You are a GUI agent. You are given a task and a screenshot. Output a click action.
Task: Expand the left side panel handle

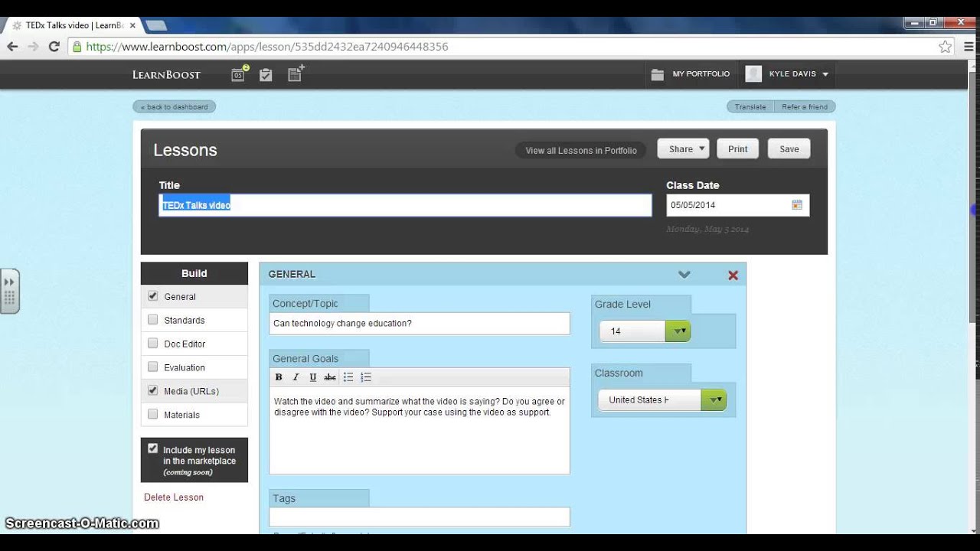[x=9, y=291]
